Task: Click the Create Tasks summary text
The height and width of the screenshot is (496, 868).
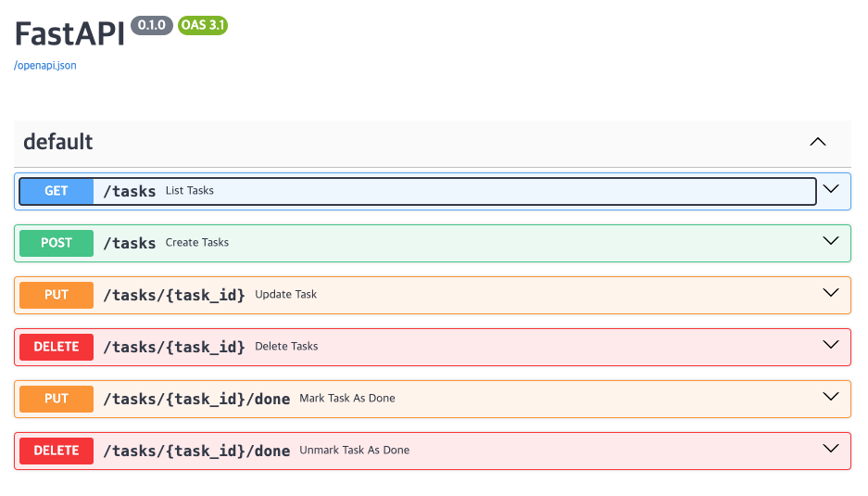Action: pos(197,243)
